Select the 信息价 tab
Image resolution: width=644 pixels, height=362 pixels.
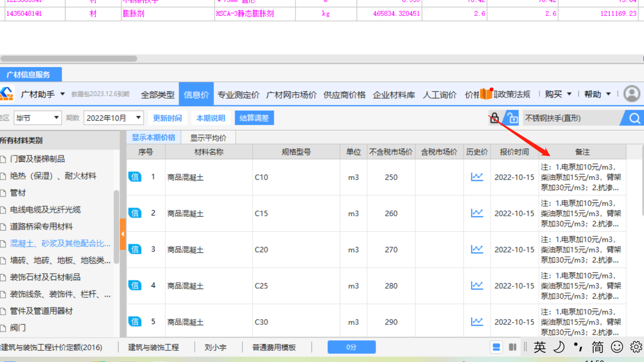click(196, 95)
